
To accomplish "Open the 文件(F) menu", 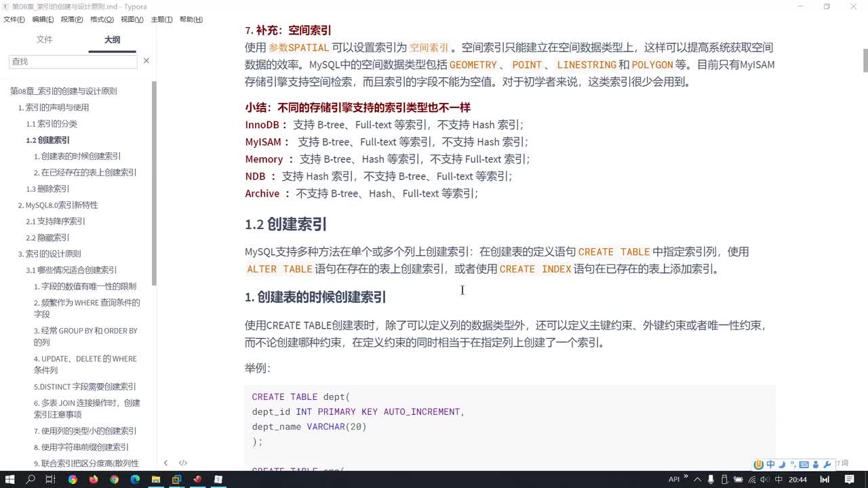I will click(x=14, y=19).
